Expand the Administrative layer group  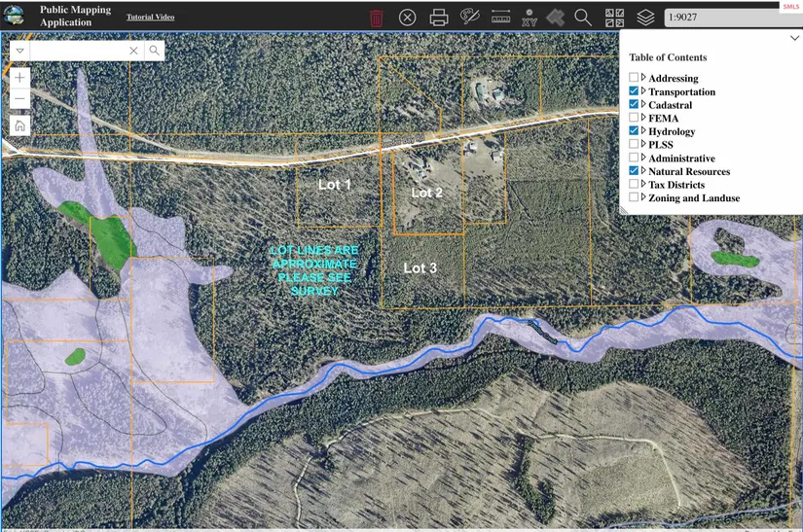pos(643,157)
